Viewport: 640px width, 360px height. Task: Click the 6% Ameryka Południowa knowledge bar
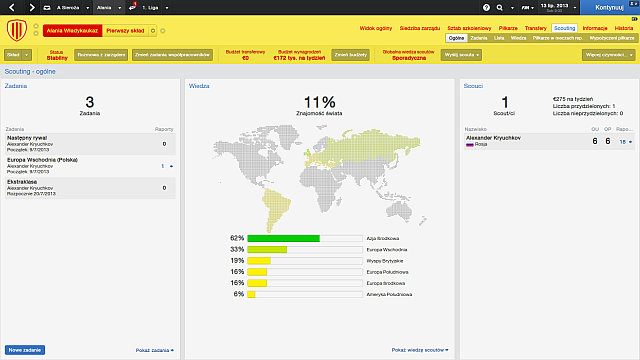tap(305, 294)
